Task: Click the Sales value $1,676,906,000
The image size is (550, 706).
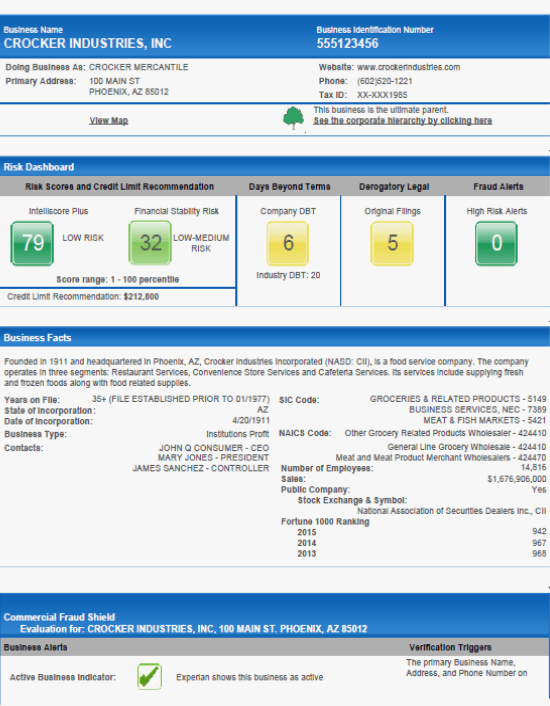Action: [517, 479]
